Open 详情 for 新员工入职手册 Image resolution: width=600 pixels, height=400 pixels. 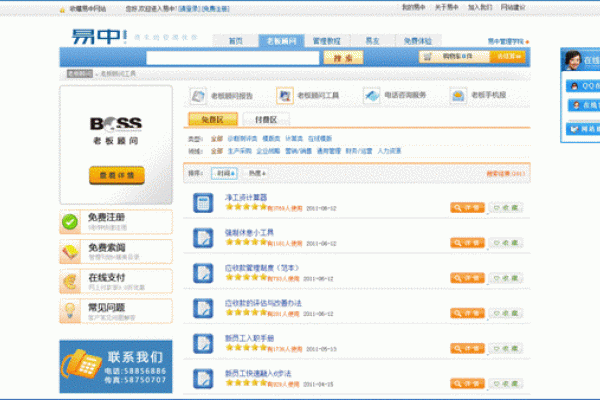click(x=467, y=349)
